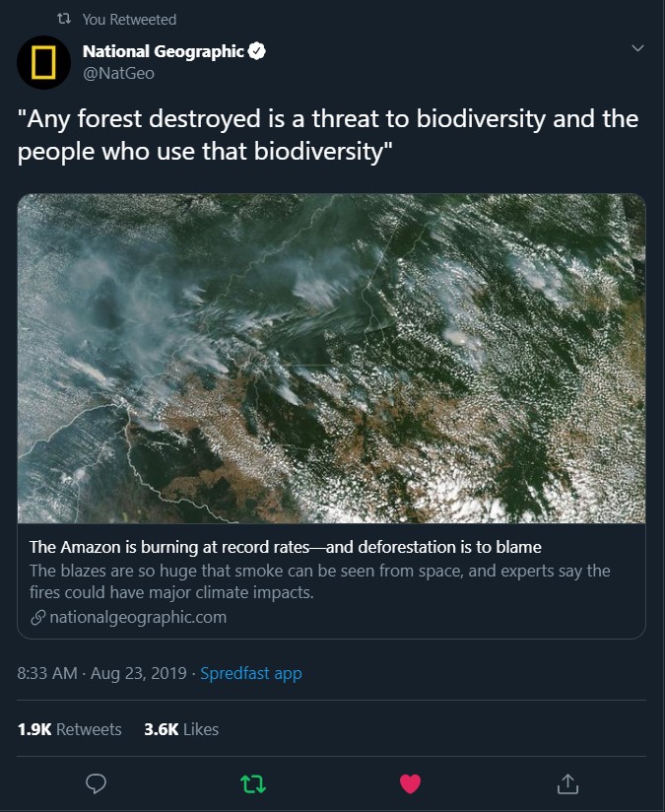Click the National Geographic profile avatar
665x812 pixels.
(x=43, y=61)
